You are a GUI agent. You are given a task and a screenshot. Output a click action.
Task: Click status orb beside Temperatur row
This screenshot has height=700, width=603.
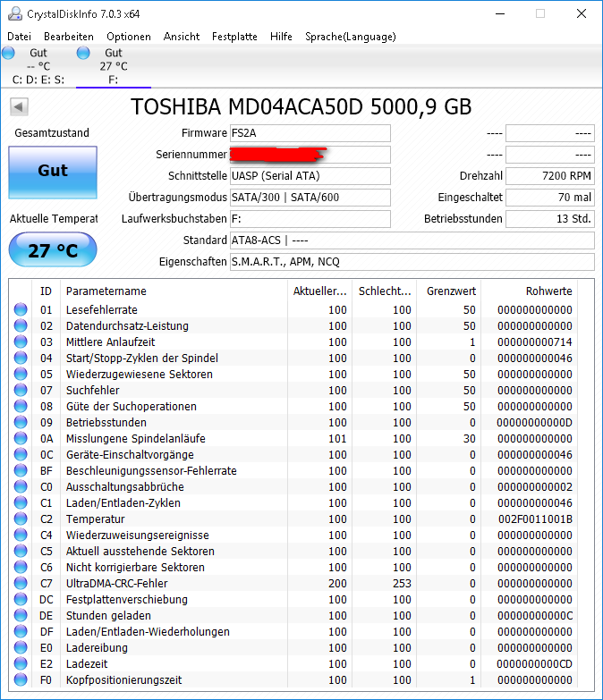coord(21,519)
